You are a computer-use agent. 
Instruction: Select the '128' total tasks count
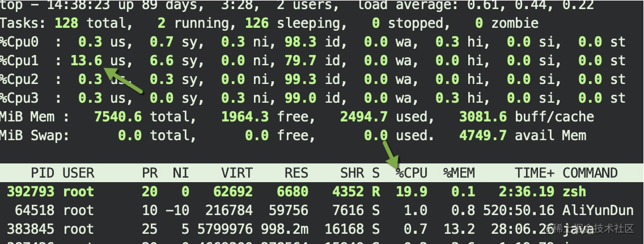pyautogui.click(x=66, y=23)
